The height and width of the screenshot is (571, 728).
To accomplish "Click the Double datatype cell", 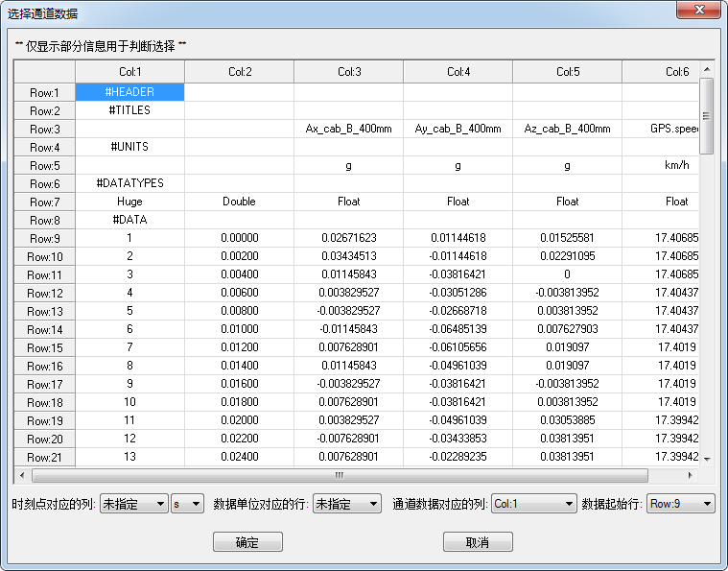I will 239,202.
